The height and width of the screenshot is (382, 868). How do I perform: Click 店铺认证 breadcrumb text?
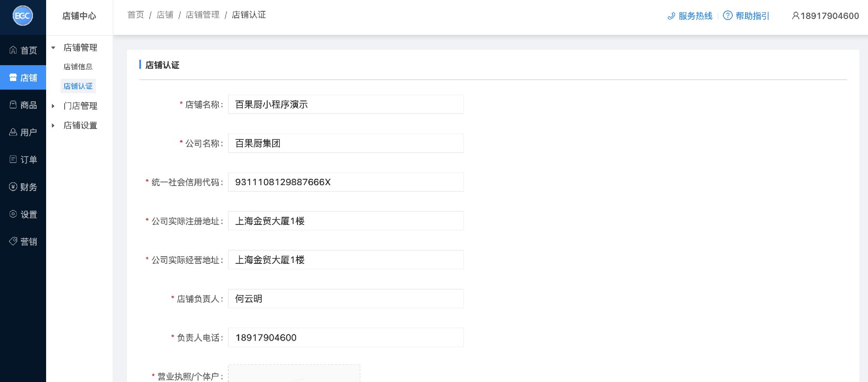[249, 15]
